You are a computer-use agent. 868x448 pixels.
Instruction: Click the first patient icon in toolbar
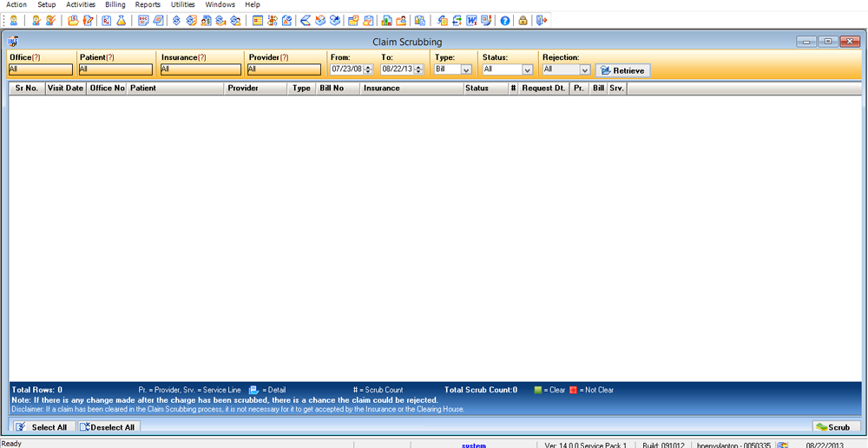(x=14, y=21)
